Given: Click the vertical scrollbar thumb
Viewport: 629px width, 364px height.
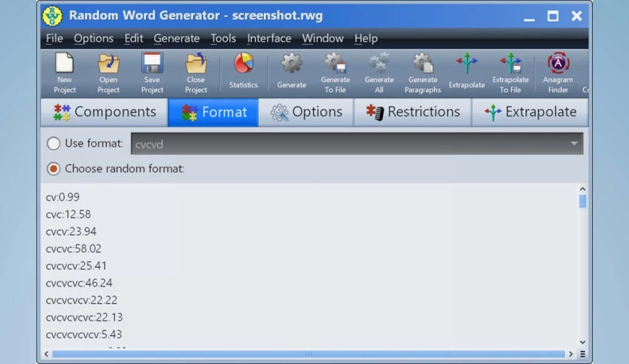Looking at the screenshot, I should tap(582, 202).
